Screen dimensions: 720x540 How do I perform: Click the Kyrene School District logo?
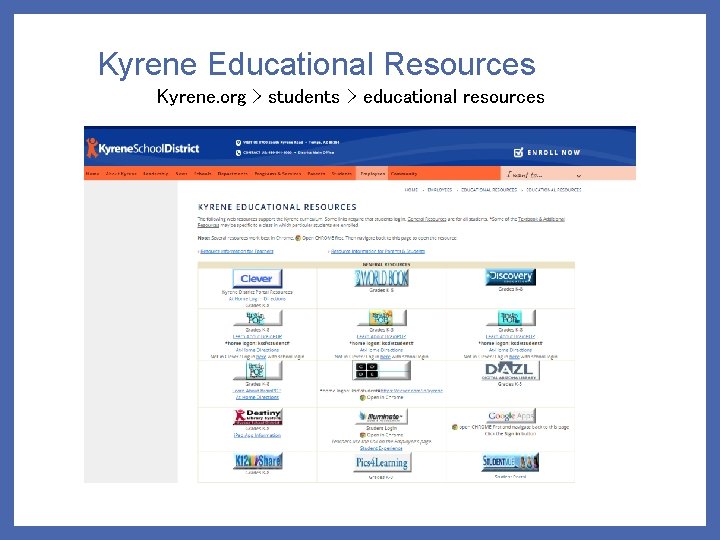143,148
